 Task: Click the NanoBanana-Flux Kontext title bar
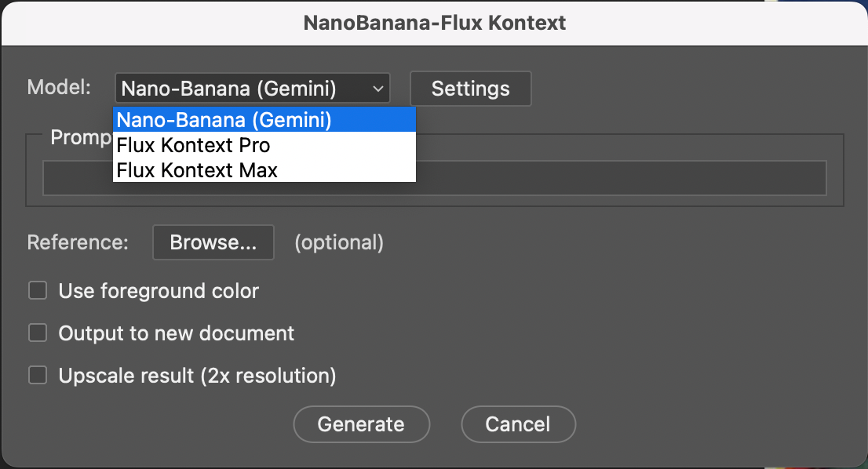pyautogui.click(x=434, y=23)
